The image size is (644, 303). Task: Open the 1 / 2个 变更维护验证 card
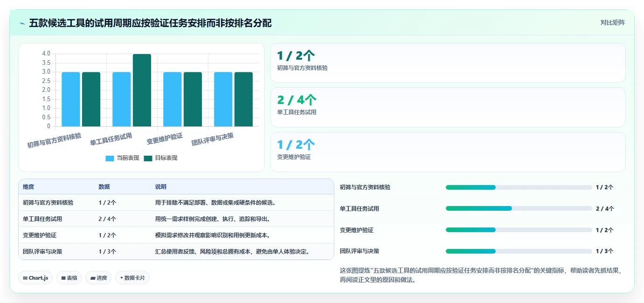pyautogui.click(x=448, y=152)
